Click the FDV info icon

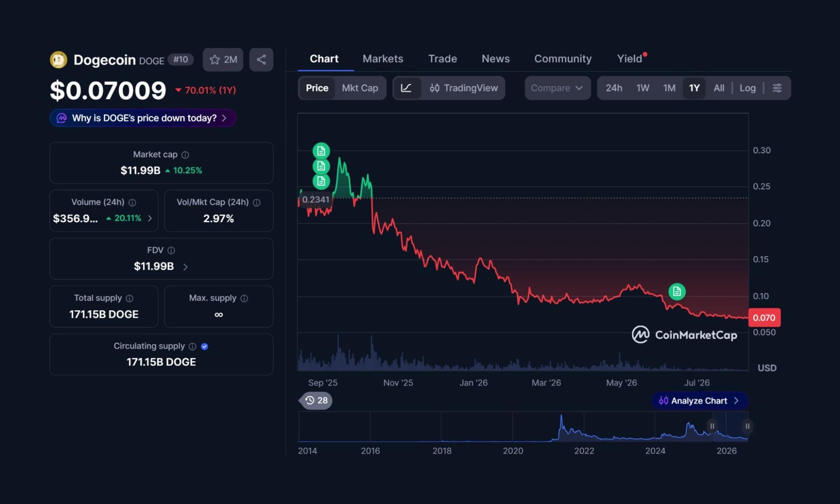[x=171, y=250]
